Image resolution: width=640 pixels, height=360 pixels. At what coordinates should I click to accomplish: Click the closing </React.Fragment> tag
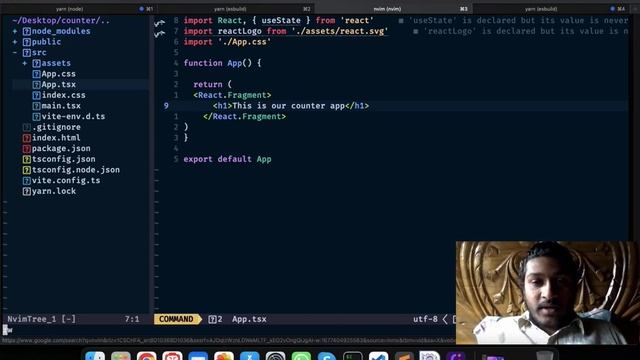(x=244, y=116)
